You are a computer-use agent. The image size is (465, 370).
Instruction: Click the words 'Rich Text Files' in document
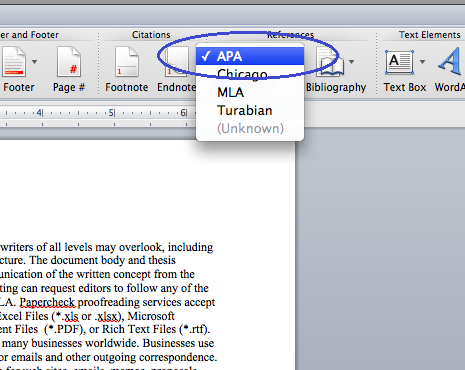[139, 329]
